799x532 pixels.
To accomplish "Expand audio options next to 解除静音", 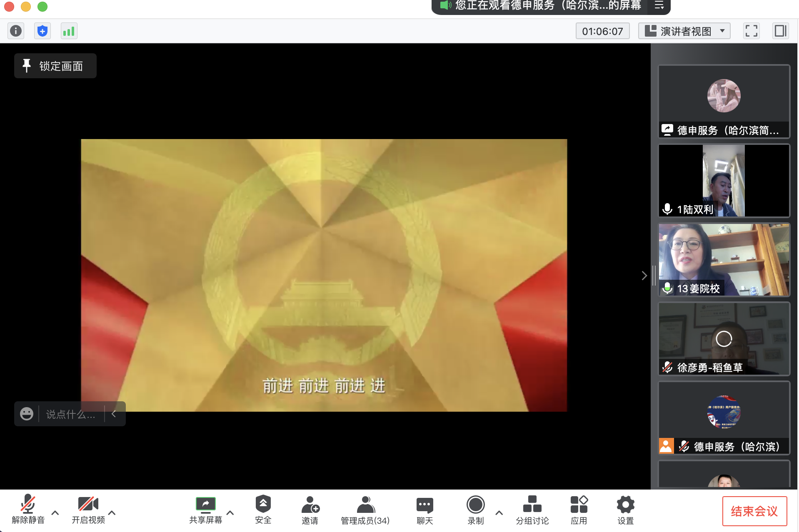I will click(55, 513).
